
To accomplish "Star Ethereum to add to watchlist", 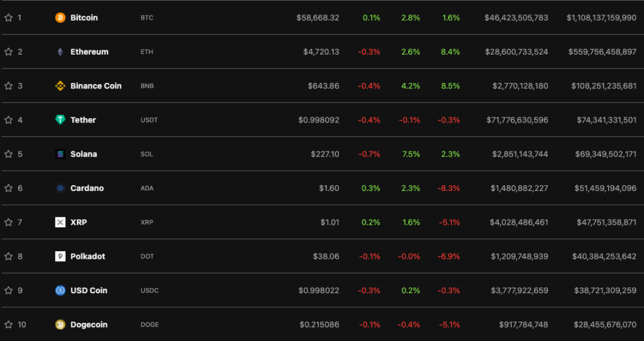I will pyautogui.click(x=9, y=52).
